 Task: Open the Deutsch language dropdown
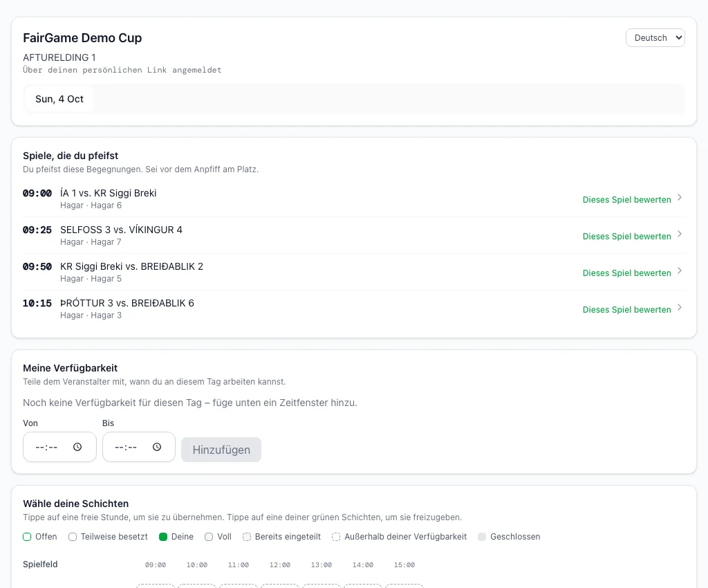(x=655, y=38)
